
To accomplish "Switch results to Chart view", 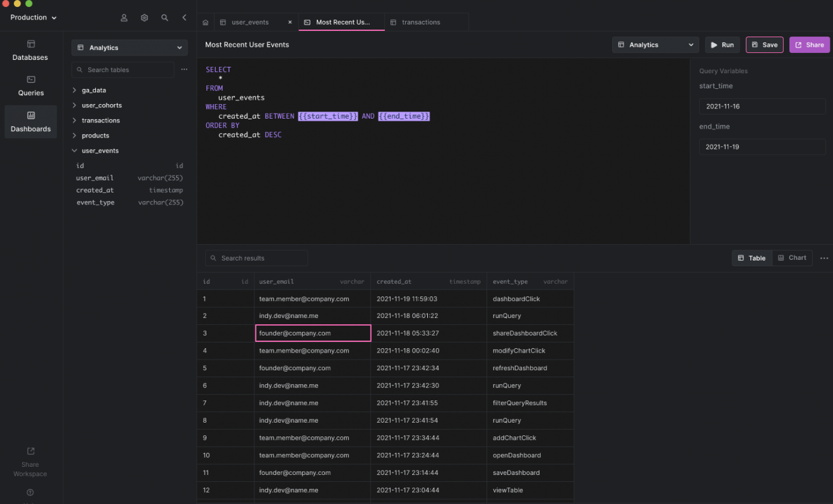I will tap(792, 257).
